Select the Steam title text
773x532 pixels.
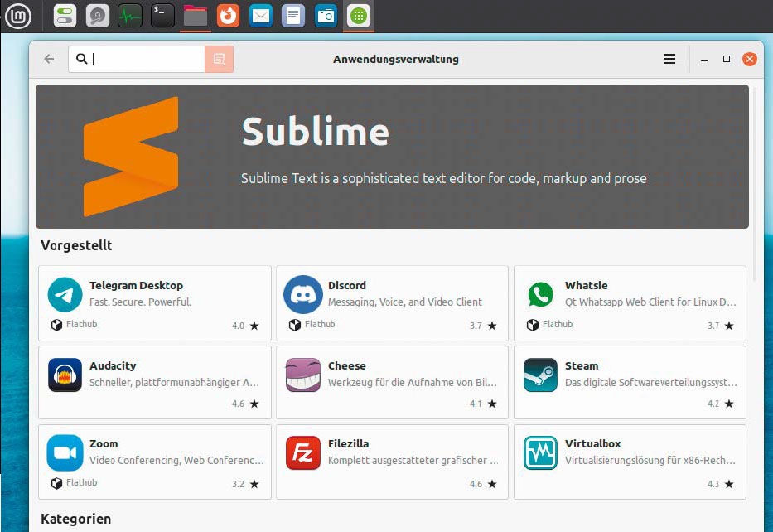[x=582, y=365]
